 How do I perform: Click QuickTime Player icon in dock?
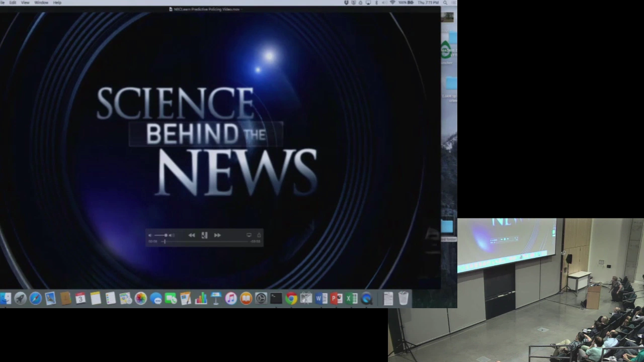(x=367, y=298)
